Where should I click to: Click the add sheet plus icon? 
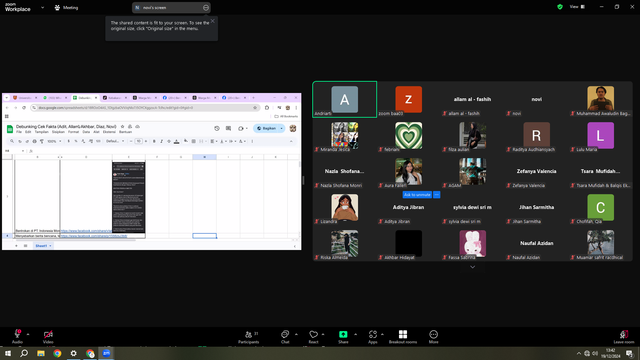pyautogui.click(x=16, y=246)
